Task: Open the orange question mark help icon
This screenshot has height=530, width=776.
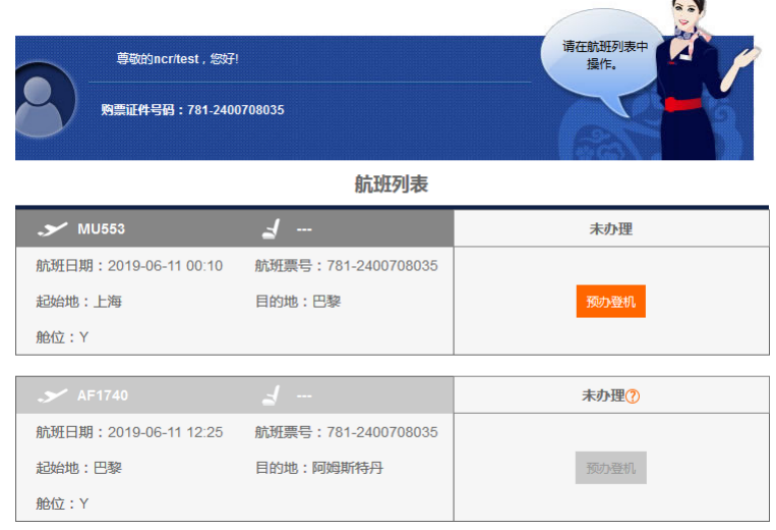Action: 633,396
